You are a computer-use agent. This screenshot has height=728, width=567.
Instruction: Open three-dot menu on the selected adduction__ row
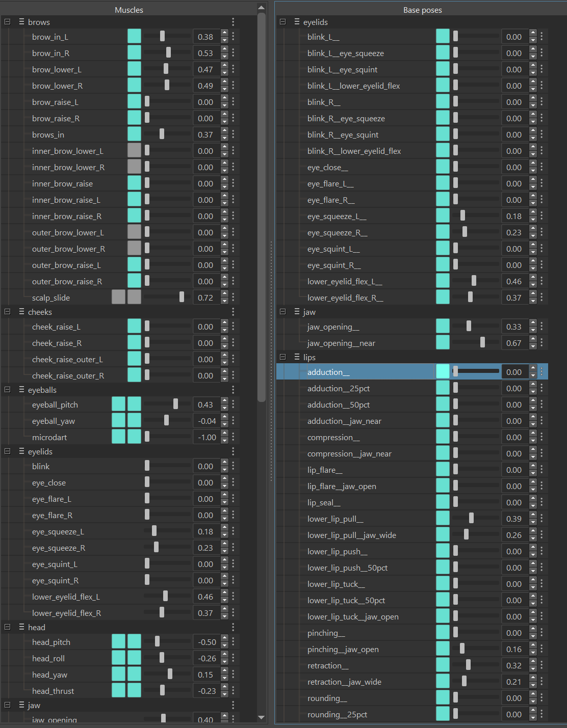point(542,372)
